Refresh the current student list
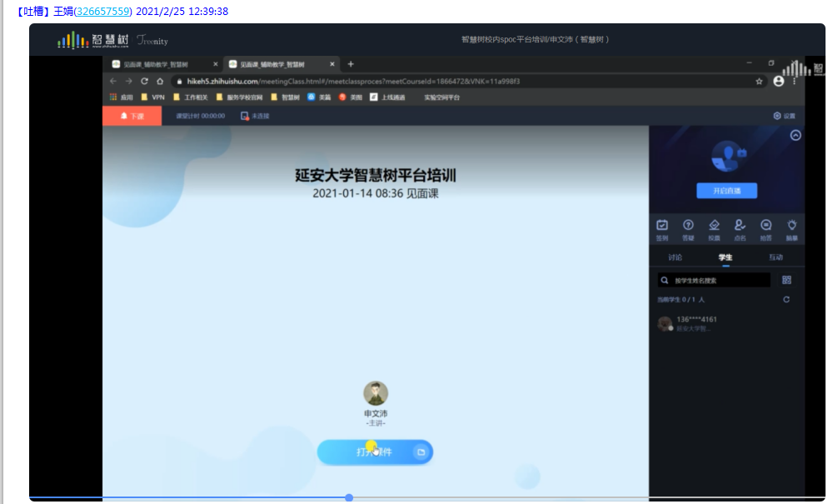 pyautogui.click(x=786, y=299)
